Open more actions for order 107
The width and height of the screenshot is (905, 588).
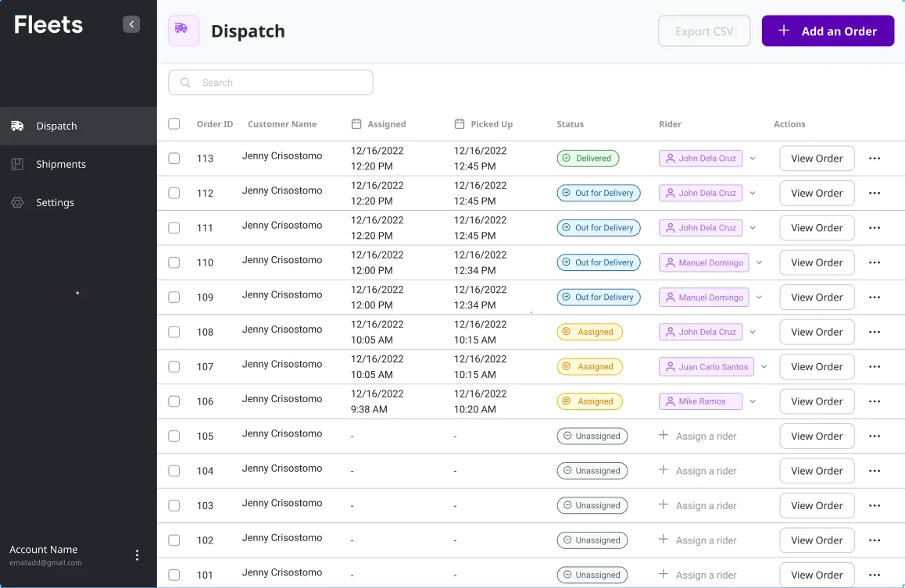(875, 367)
